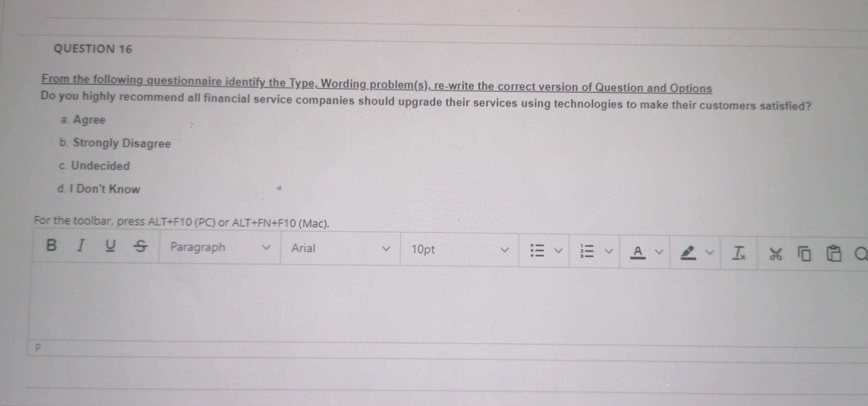This screenshot has height=406, width=868.
Task: Open the text color picker arrow
Action: point(659,252)
